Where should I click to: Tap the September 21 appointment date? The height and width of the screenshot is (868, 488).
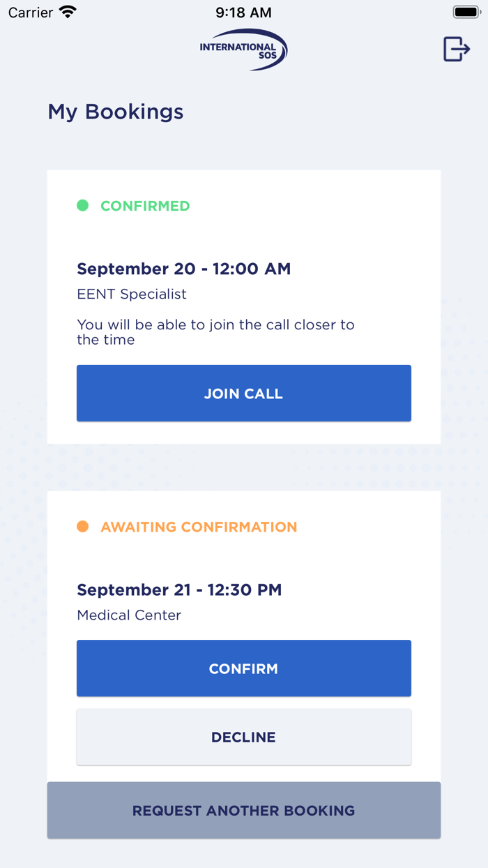point(178,590)
